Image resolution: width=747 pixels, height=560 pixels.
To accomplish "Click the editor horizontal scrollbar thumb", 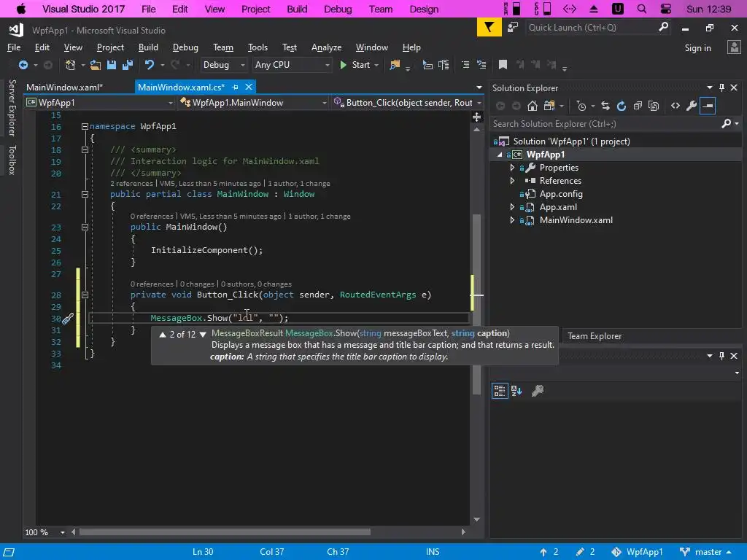I will point(225,532).
